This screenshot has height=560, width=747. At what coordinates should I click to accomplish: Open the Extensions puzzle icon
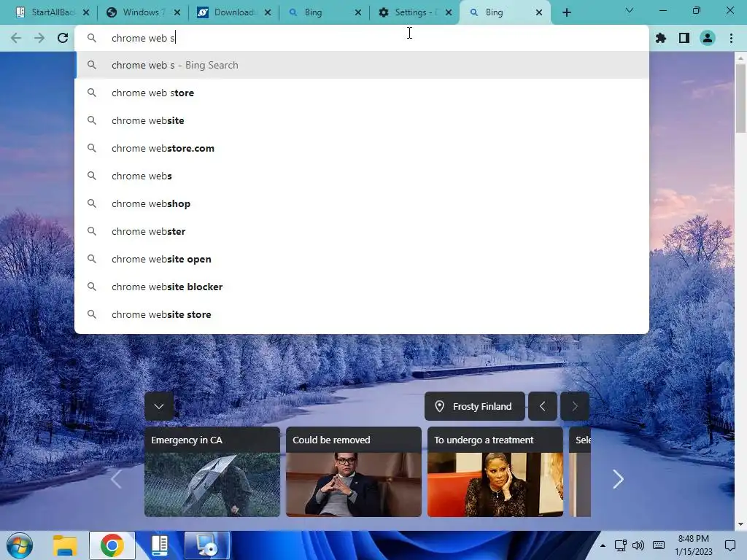[x=661, y=38]
